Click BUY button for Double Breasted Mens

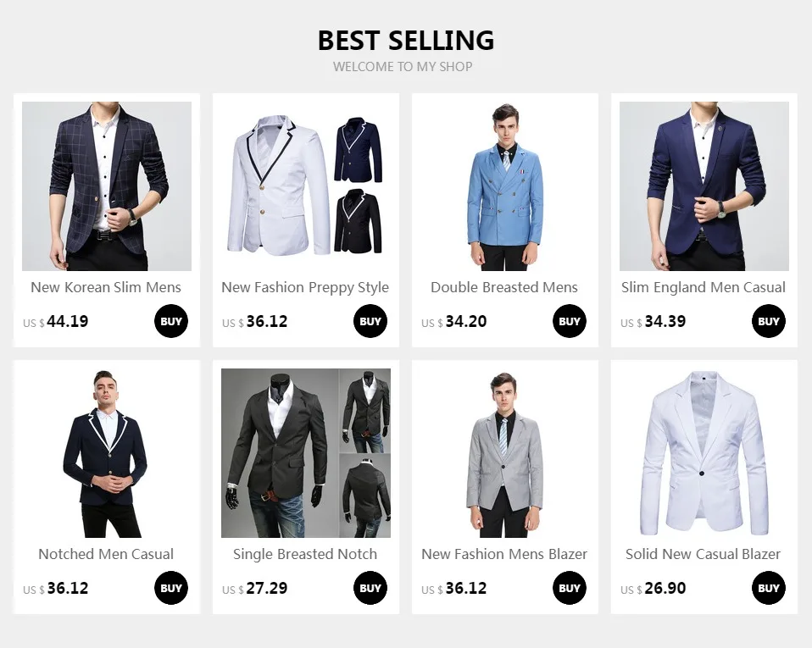(x=569, y=321)
